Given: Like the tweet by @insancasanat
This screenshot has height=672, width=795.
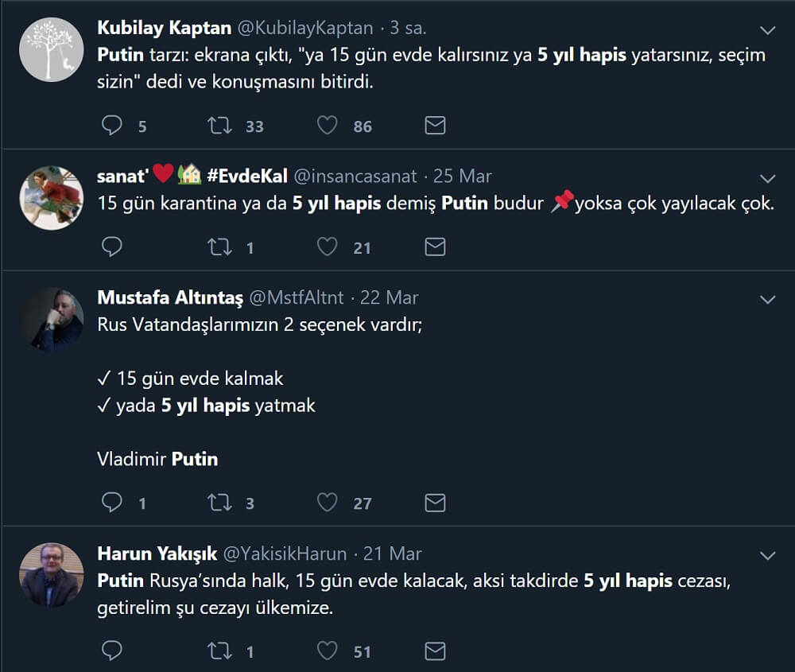Looking at the screenshot, I should tap(328, 247).
